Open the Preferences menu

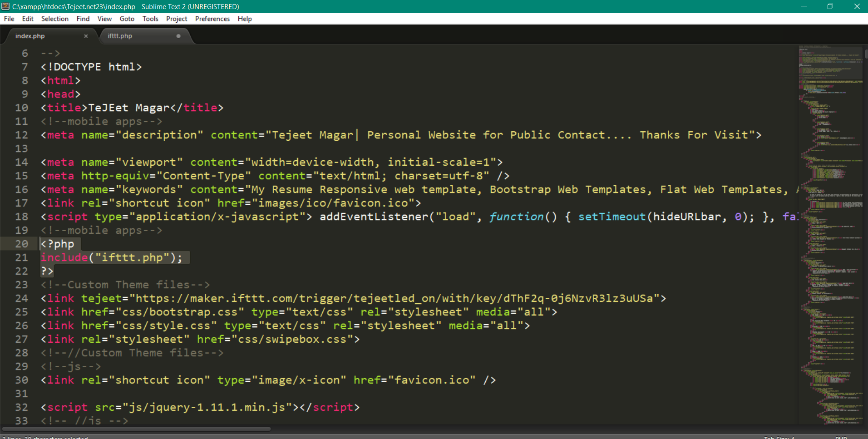[x=212, y=19]
